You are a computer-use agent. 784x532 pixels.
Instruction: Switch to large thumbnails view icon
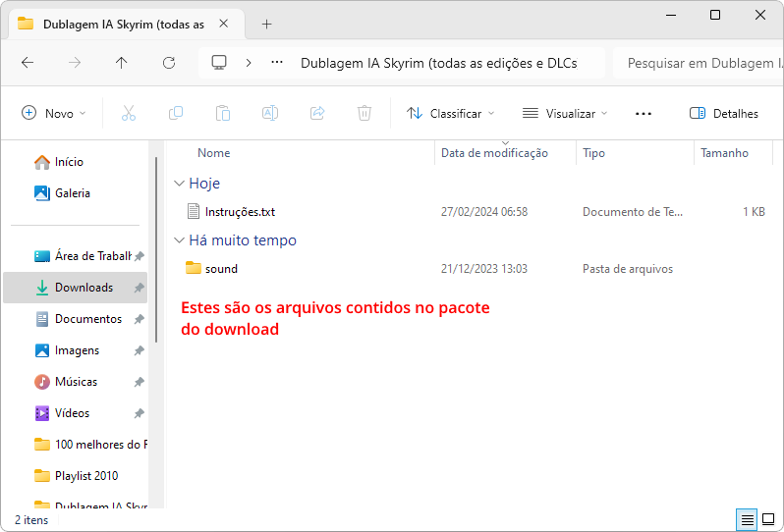(768, 519)
